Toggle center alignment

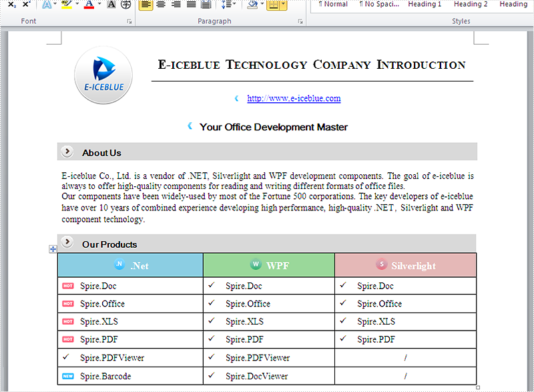coord(161,5)
